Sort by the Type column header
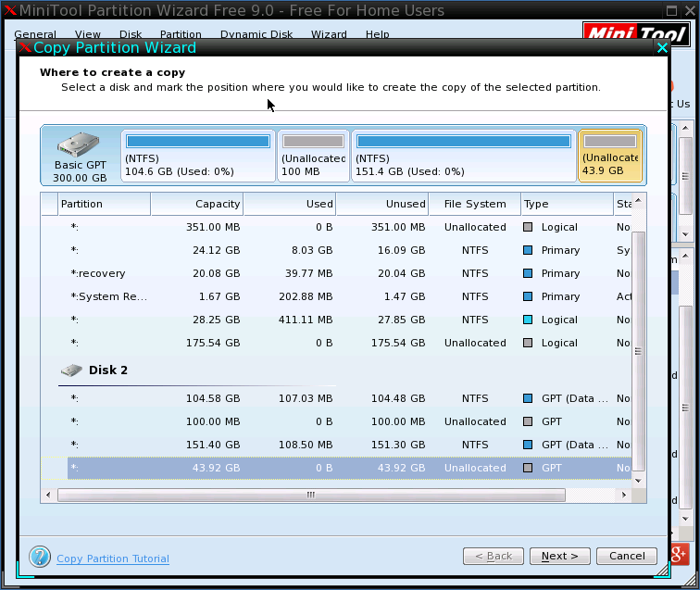The image size is (700, 590). 568,204
